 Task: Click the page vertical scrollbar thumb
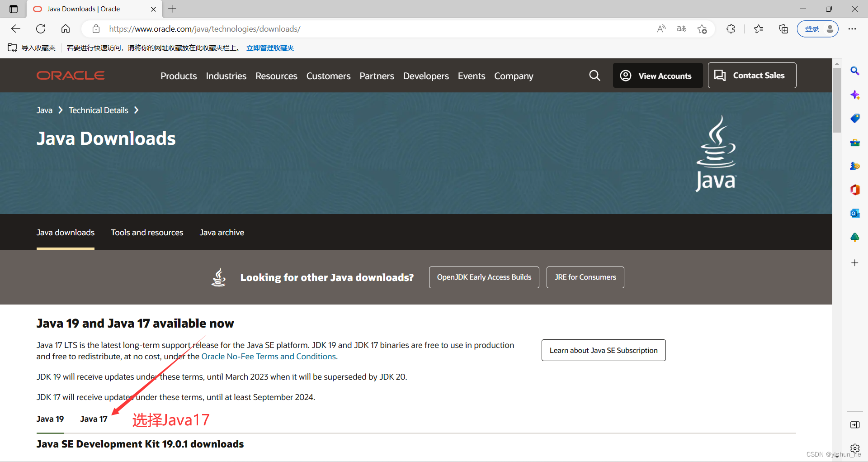coord(837,100)
